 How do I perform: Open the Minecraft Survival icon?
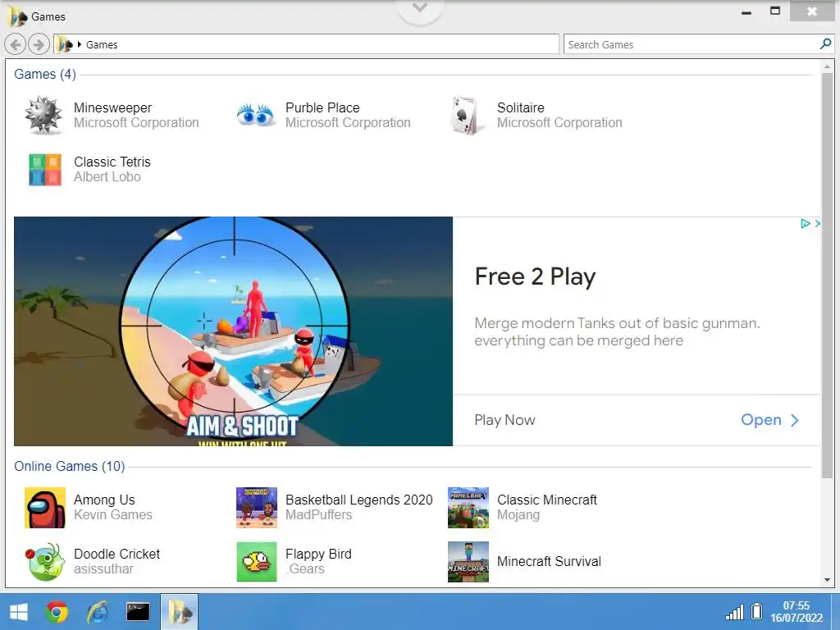[x=468, y=561]
